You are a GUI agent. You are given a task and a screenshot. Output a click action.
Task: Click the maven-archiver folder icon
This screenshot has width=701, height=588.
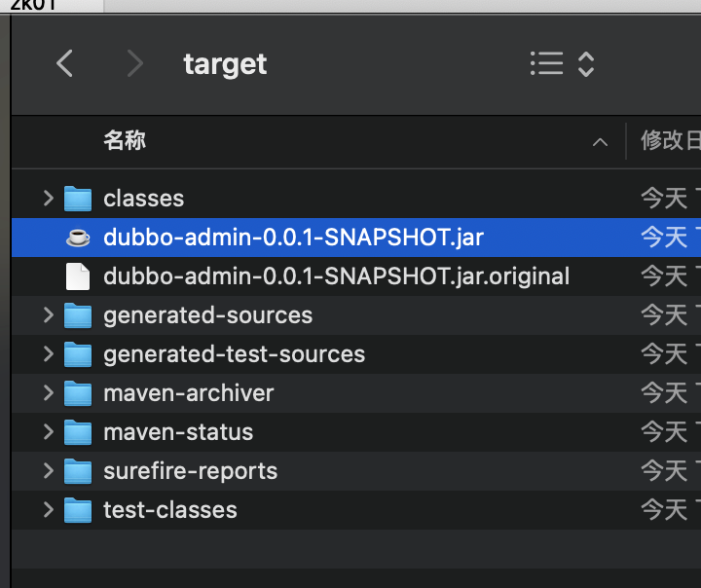click(x=78, y=393)
